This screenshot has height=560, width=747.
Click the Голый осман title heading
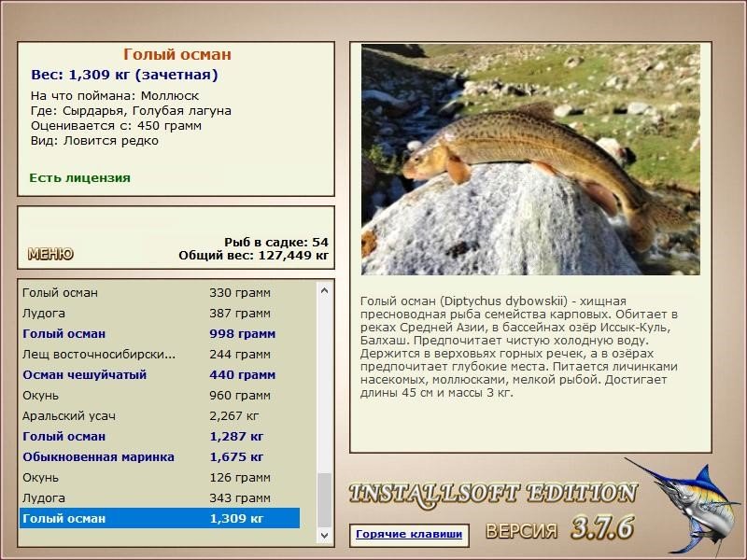pos(177,54)
